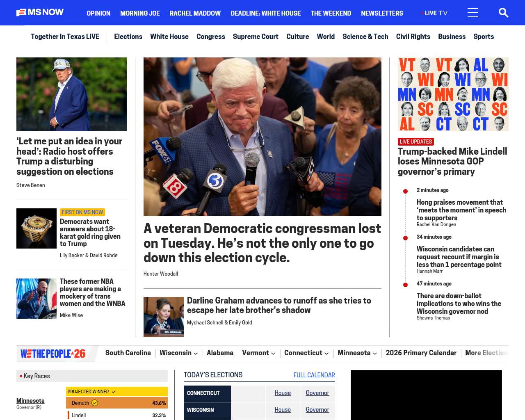Select Deadline: White House menu item
Screen dimensions: 525x420
[266, 13]
